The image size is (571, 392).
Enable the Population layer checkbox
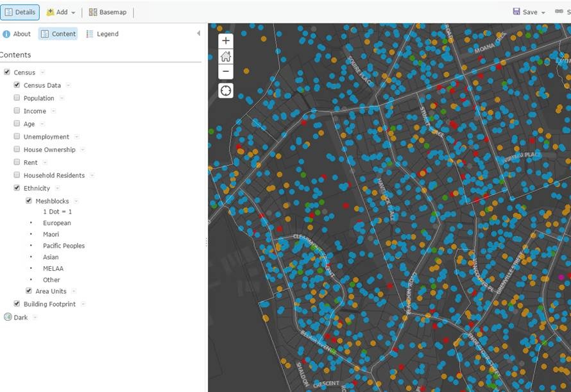click(x=17, y=98)
